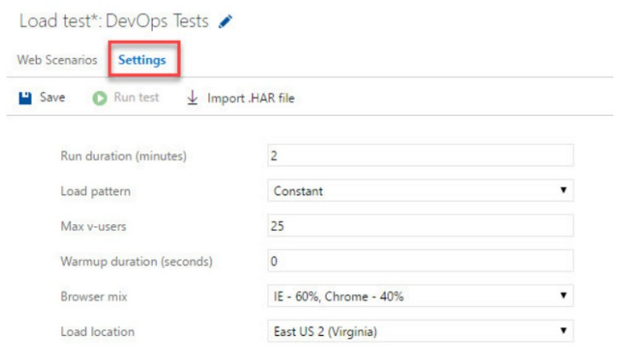The height and width of the screenshot is (364, 633).
Task: Open the Browser mix dropdown
Action: click(421, 296)
